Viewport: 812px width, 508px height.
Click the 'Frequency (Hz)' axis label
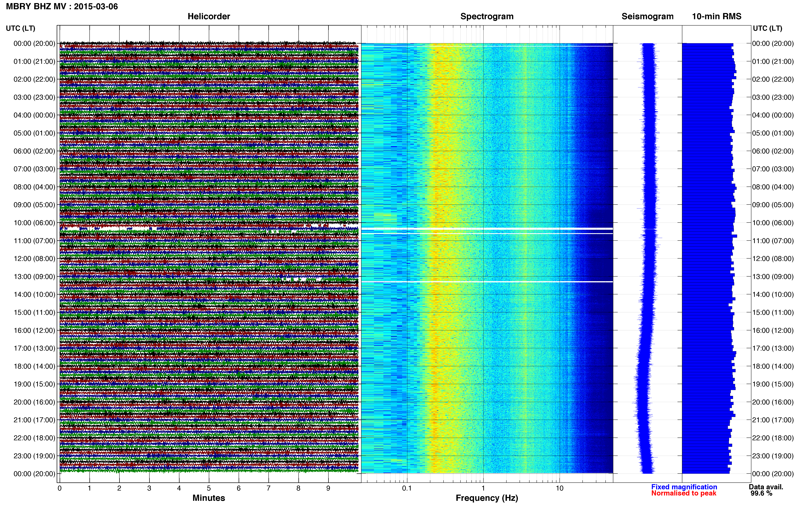coord(487,498)
